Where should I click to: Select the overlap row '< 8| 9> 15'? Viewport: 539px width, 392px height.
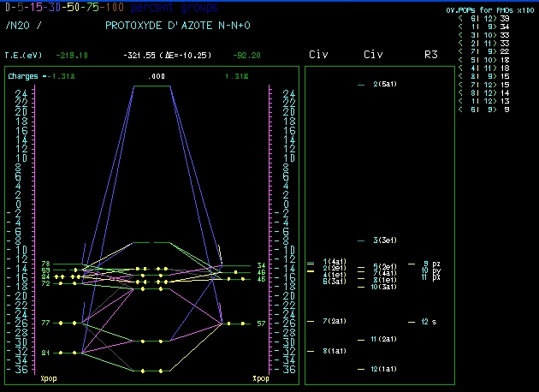click(483, 76)
